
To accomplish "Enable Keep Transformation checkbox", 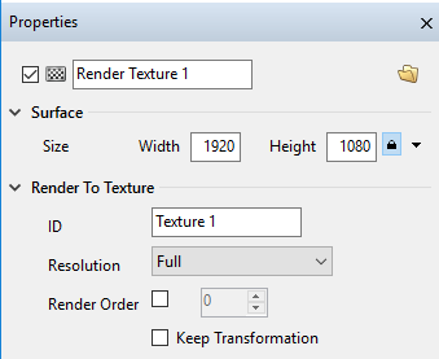I will [160, 338].
